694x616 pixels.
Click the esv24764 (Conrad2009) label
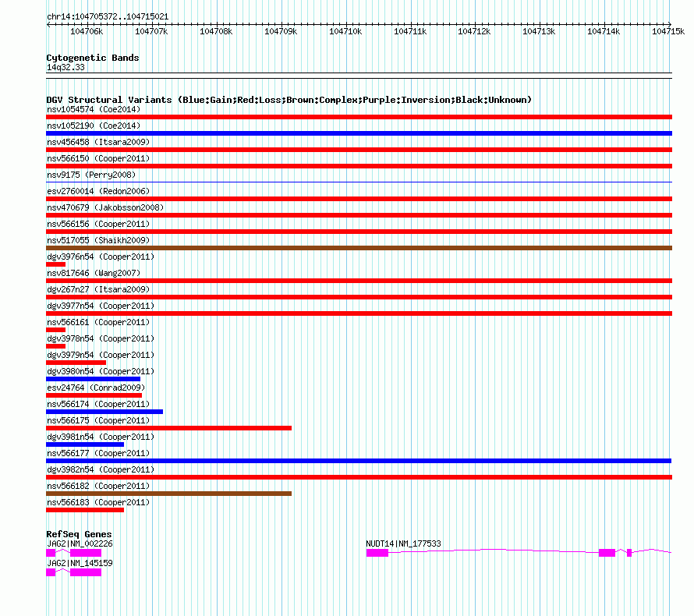pos(96,388)
